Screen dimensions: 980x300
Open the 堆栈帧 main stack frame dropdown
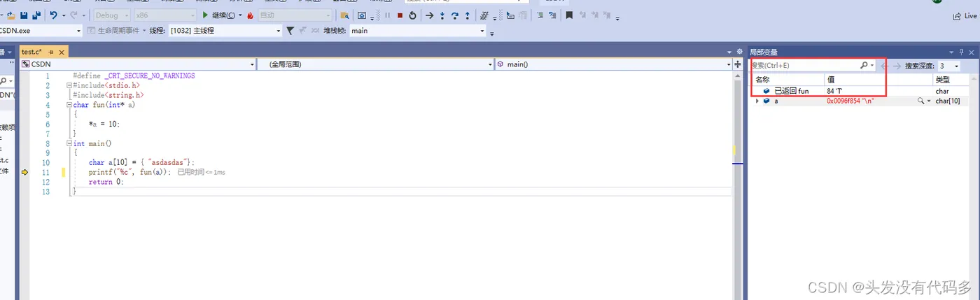coord(417,31)
